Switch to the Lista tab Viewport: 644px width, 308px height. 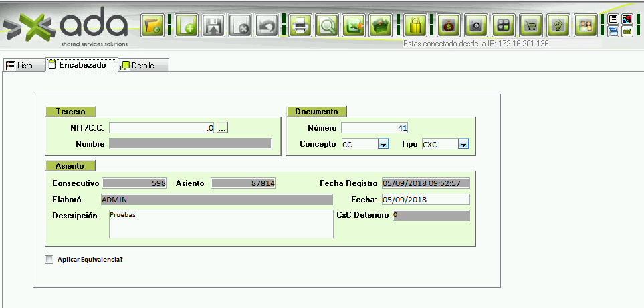point(19,65)
